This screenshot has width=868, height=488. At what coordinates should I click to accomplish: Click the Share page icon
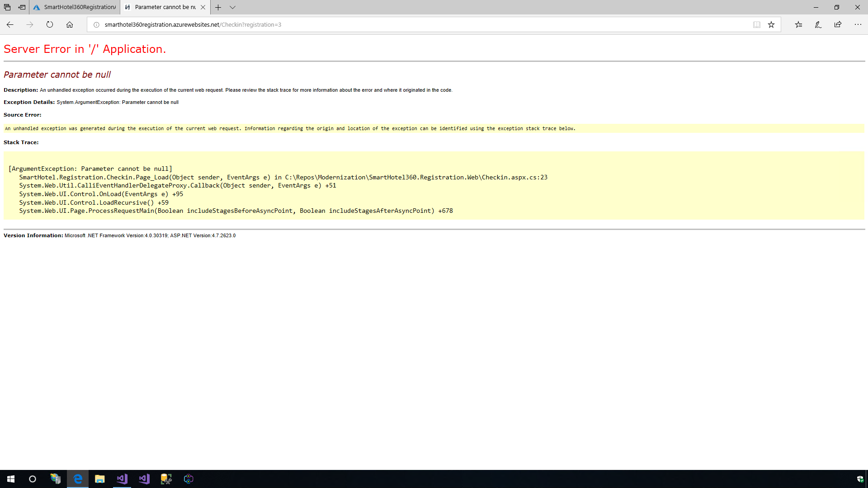[x=838, y=25]
